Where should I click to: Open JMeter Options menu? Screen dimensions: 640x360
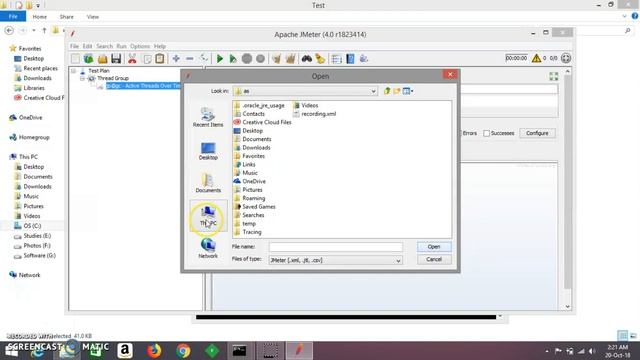tap(140, 46)
